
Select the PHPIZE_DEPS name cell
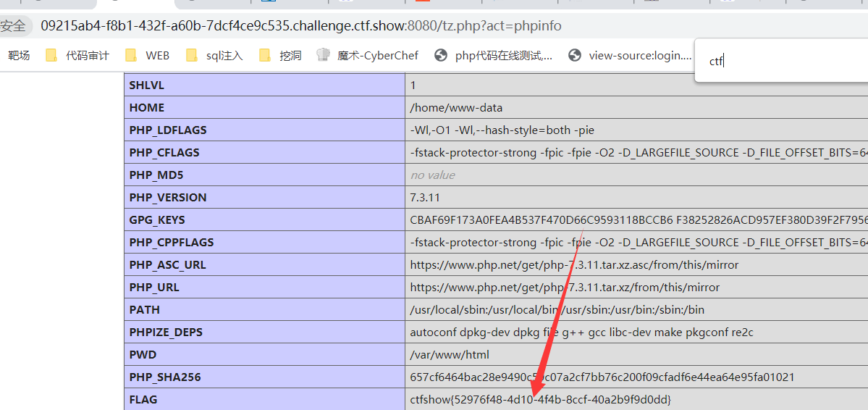coord(265,332)
